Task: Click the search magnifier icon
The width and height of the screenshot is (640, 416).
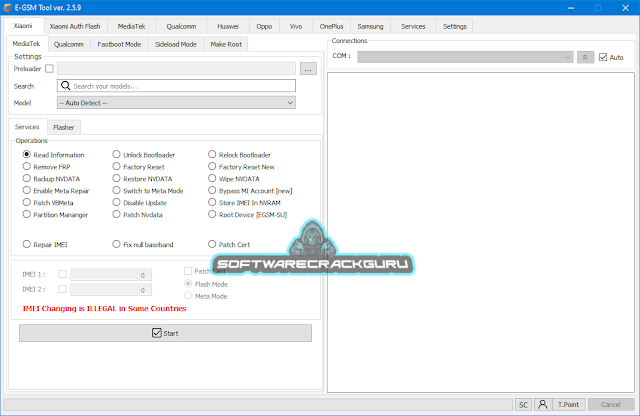Action: pyautogui.click(x=65, y=86)
